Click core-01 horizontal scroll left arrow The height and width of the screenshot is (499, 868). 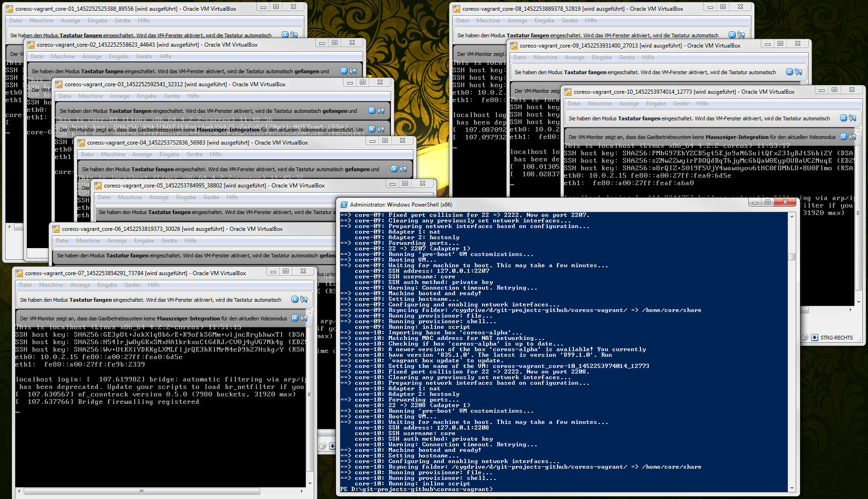(9, 227)
